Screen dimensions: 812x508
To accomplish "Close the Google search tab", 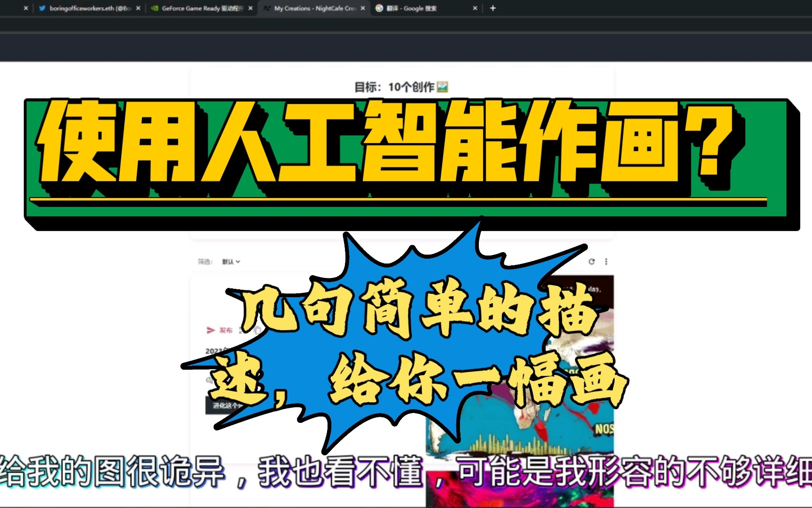I will coord(475,8).
